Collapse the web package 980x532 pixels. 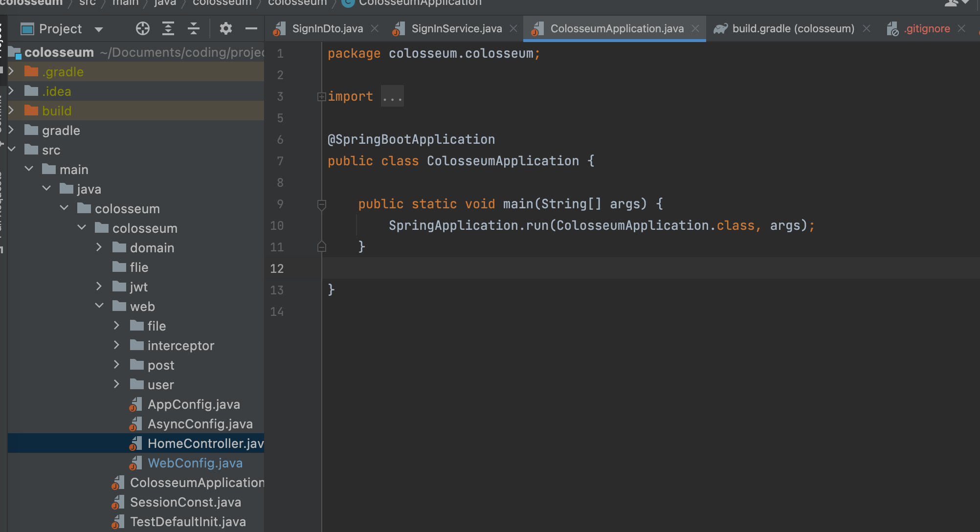click(x=99, y=306)
